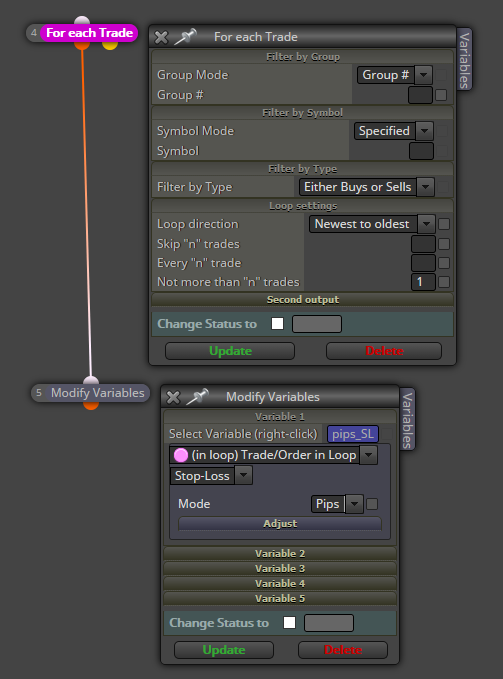Toggle checkbox beside Every n trade

tap(444, 263)
